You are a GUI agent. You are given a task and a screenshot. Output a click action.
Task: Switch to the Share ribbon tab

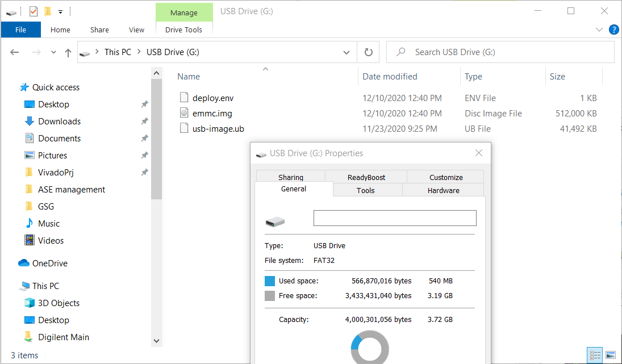pos(99,30)
